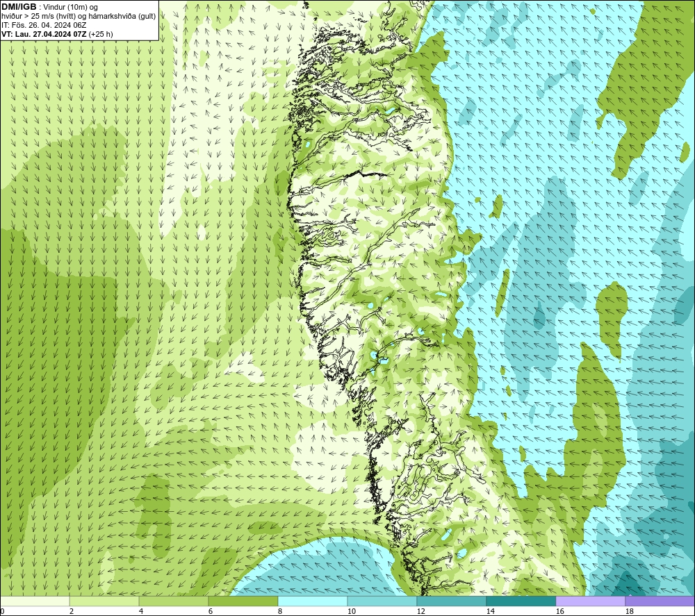Viewport: 695px width, 616px height.
Task: Click the 2–4 m/s legend color swatch
Action: [104, 601]
